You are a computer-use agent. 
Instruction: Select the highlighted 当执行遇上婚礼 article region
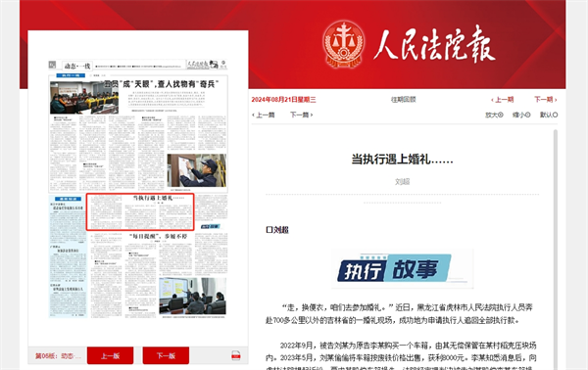coord(140,211)
